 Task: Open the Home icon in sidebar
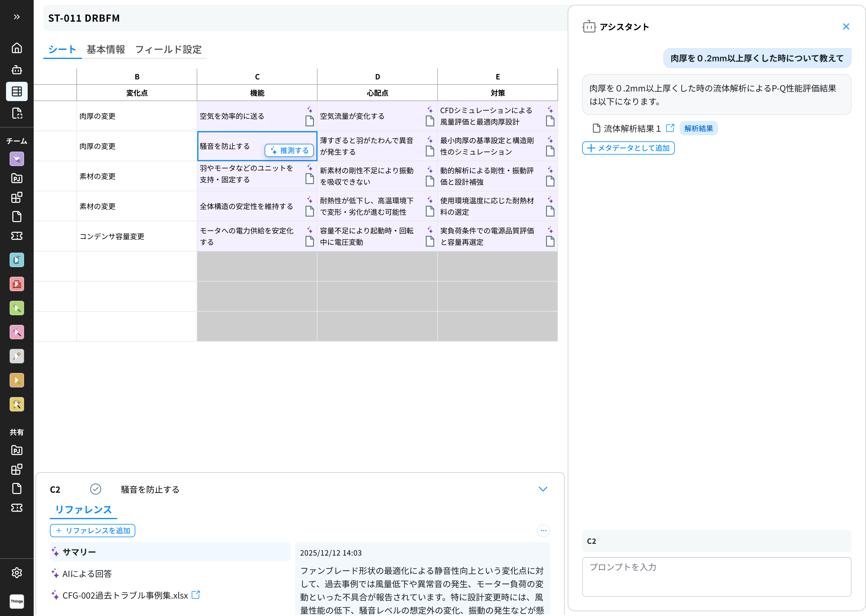pos(17,48)
